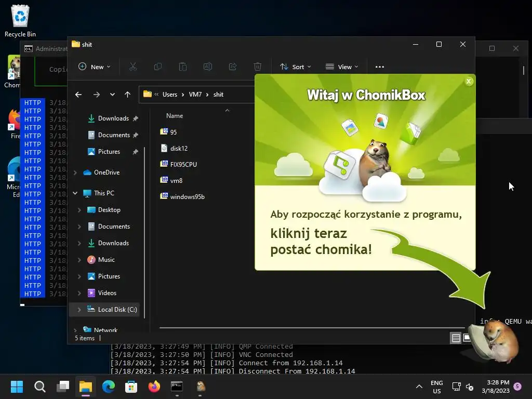Click the shit breadcrumb segment
Viewport: 532px width, 399px height.
[218, 95]
